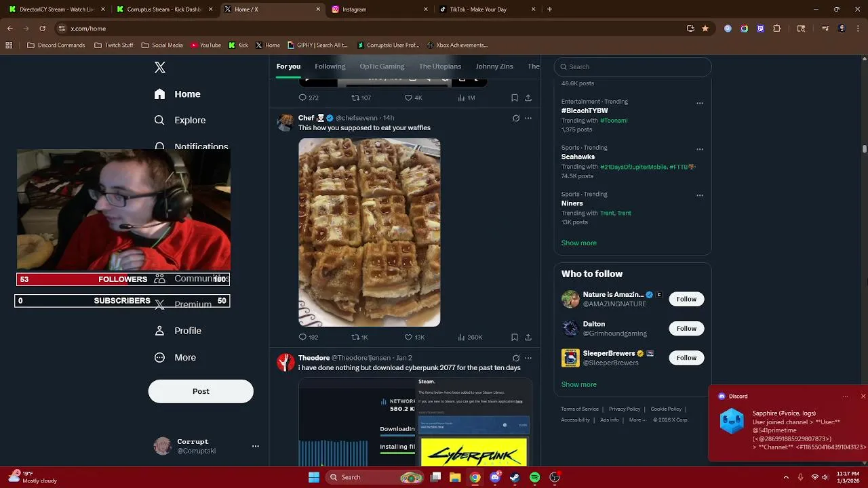Open the Explore page in the sidebar
The height and width of the screenshot is (488, 868).
(x=180, y=120)
